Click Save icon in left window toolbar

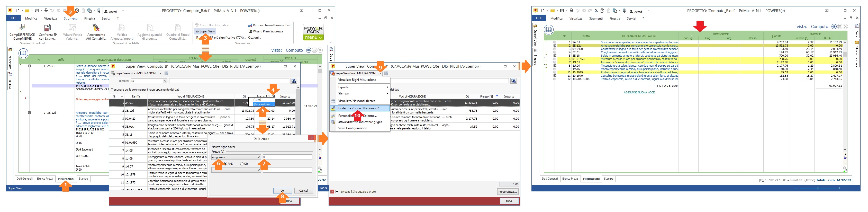(x=37, y=11)
